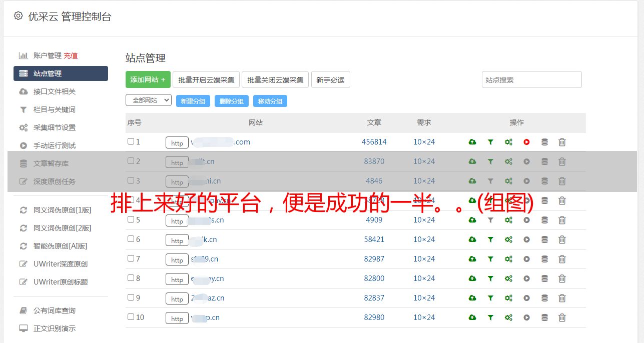Check the checkbox for site 8
Viewport: 644px width, 343px height.
[131, 278]
